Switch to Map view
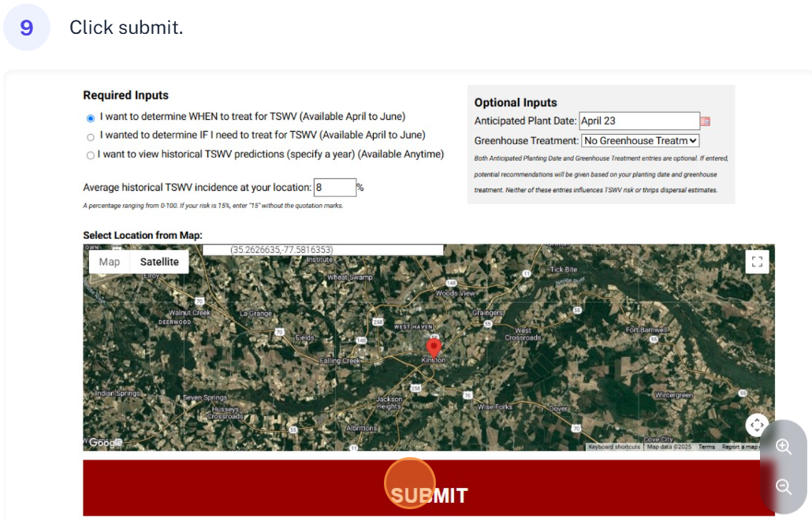 (109, 261)
